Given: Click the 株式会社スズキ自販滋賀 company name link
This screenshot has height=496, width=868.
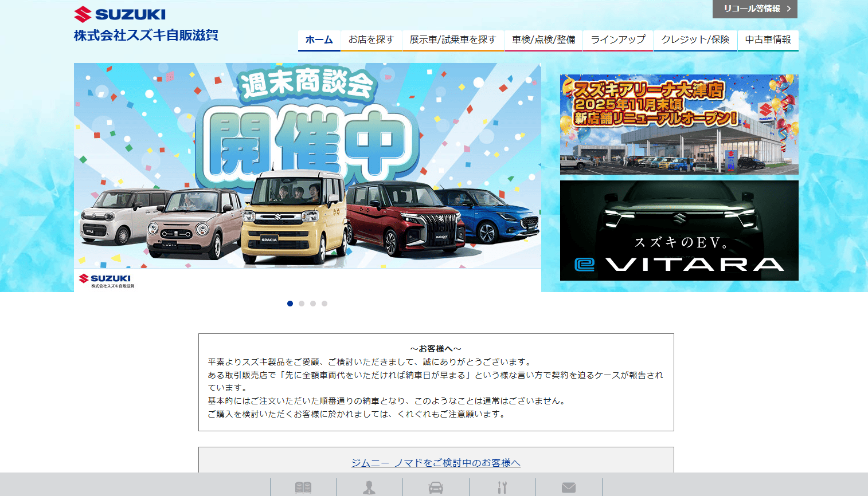Looking at the screenshot, I should click(146, 36).
